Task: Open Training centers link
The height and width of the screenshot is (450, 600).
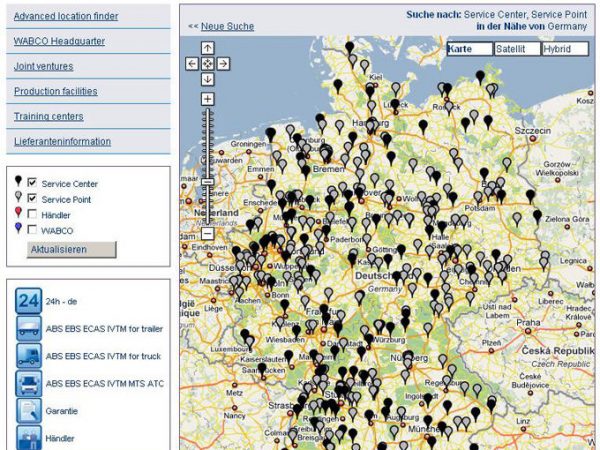Action: click(x=49, y=116)
